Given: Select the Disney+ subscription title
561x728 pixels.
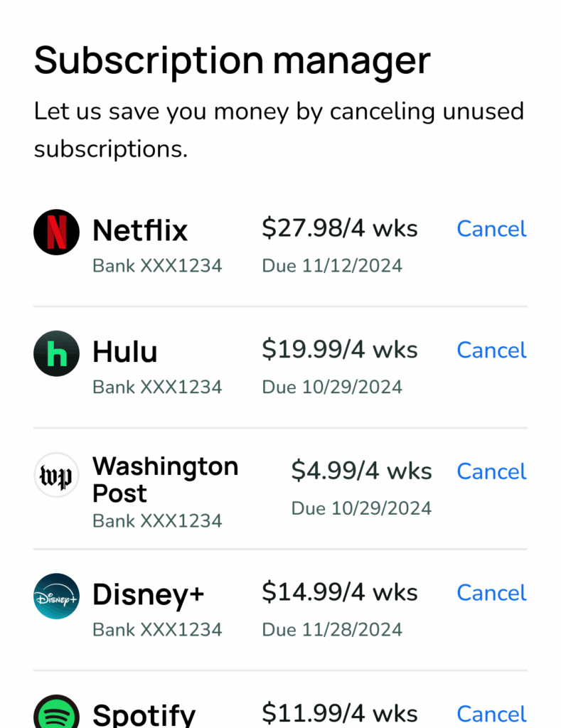Looking at the screenshot, I should click(x=149, y=595).
